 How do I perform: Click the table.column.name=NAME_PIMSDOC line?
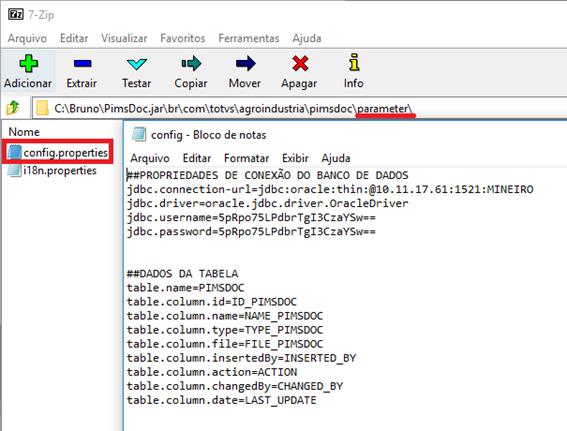click(225, 316)
